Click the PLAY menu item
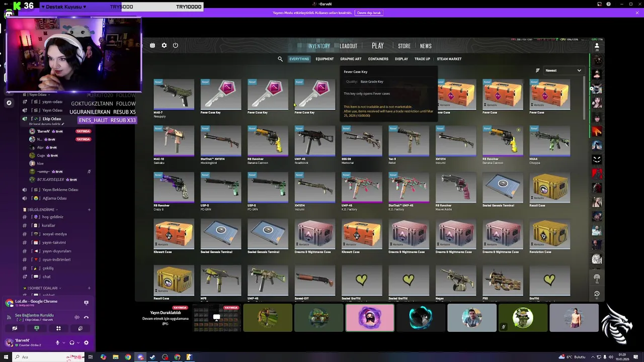 click(377, 46)
